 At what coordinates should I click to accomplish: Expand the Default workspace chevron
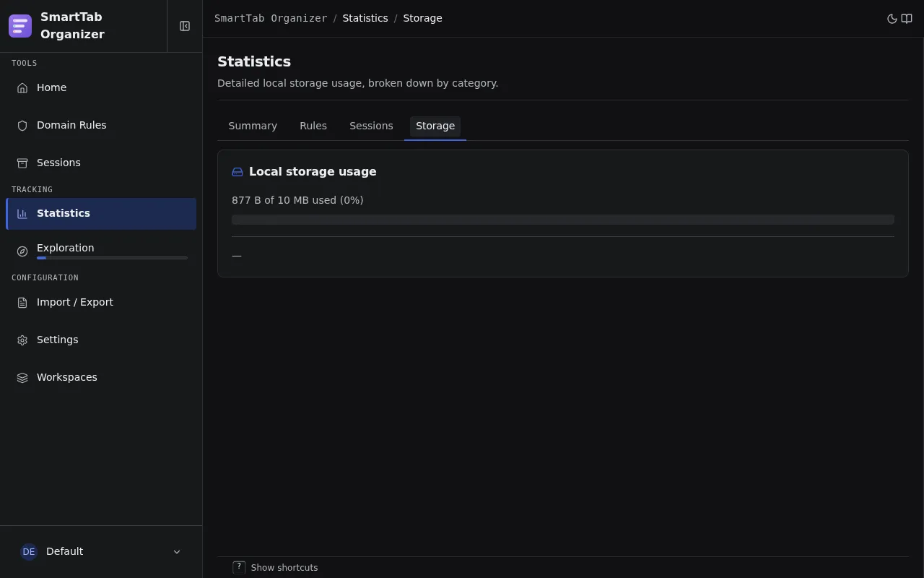pyautogui.click(x=177, y=552)
